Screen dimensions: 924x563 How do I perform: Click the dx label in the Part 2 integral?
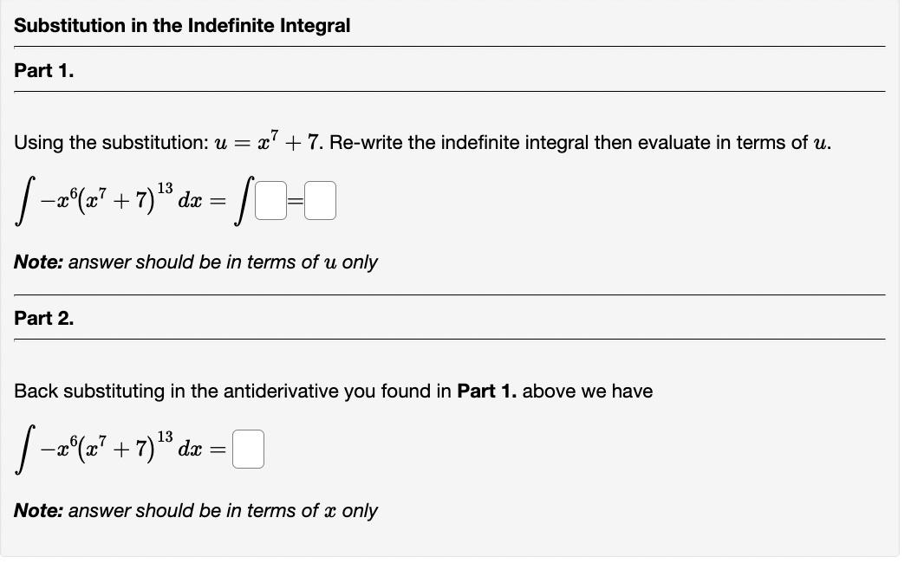click(x=192, y=451)
